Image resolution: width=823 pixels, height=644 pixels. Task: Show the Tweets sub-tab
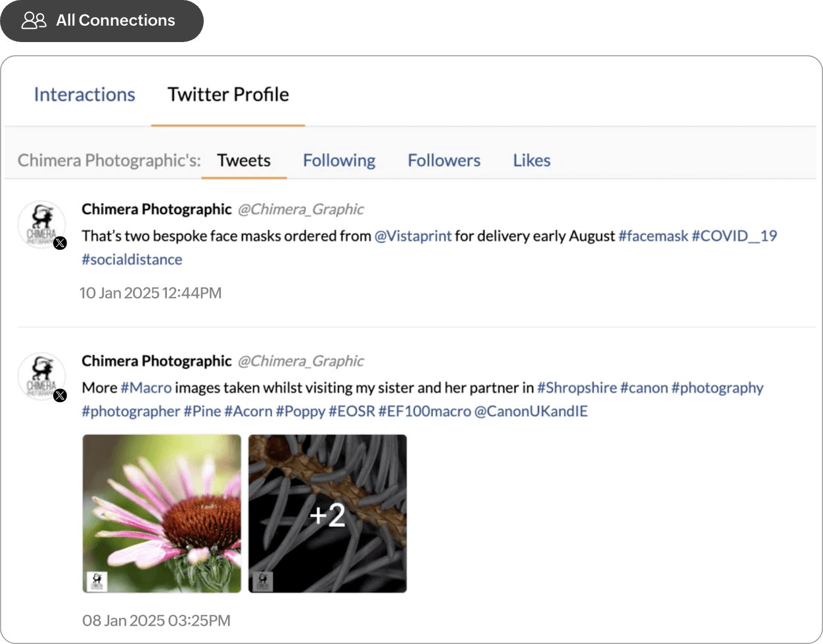pos(244,160)
